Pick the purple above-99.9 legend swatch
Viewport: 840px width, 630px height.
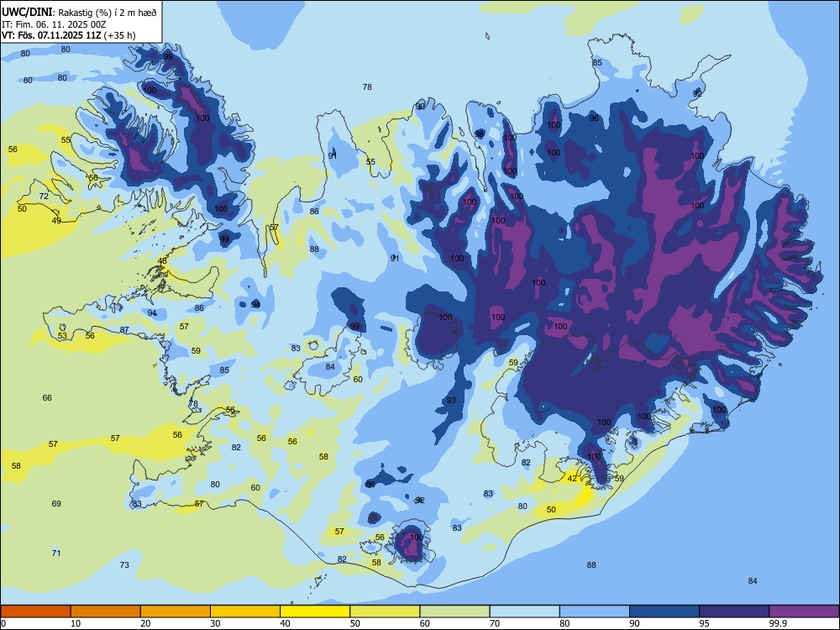tap(804, 612)
